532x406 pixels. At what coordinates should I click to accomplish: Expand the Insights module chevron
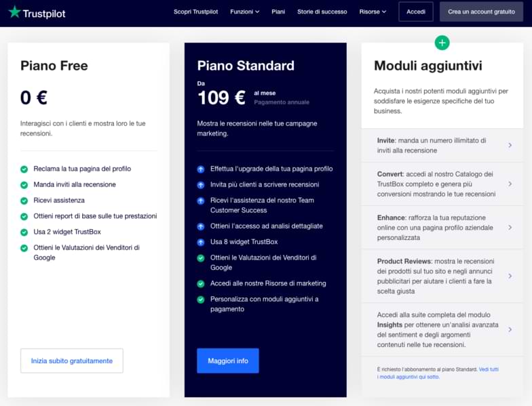click(x=510, y=329)
